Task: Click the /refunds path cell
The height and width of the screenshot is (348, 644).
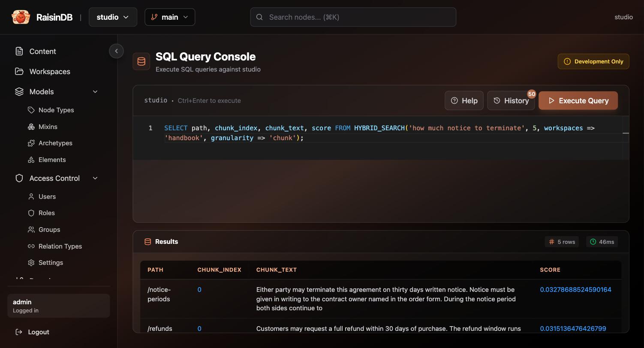Action: [x=160, y=329]
